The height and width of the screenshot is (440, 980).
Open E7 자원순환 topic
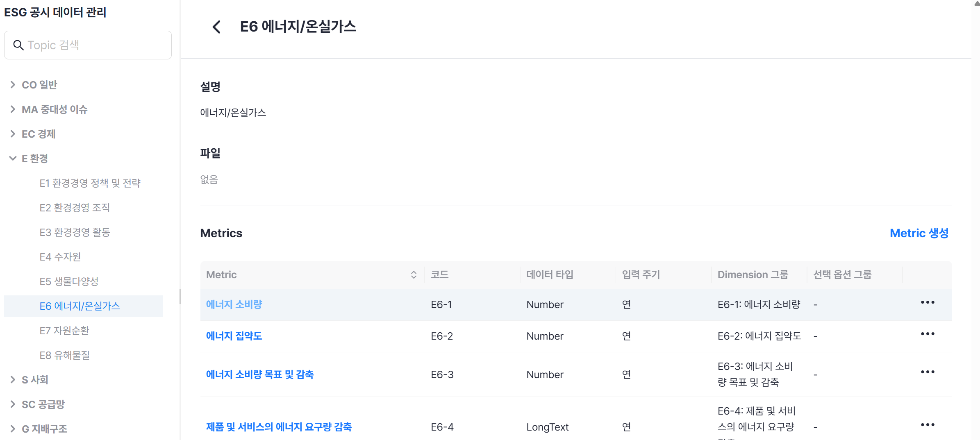[x=64, y=331]
